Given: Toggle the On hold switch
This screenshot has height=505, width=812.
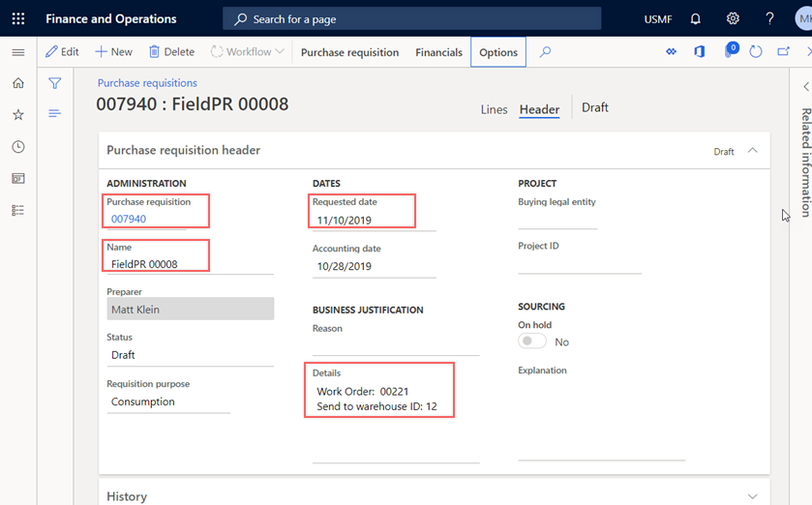Looking at the screenshot, I should (532, 342).
